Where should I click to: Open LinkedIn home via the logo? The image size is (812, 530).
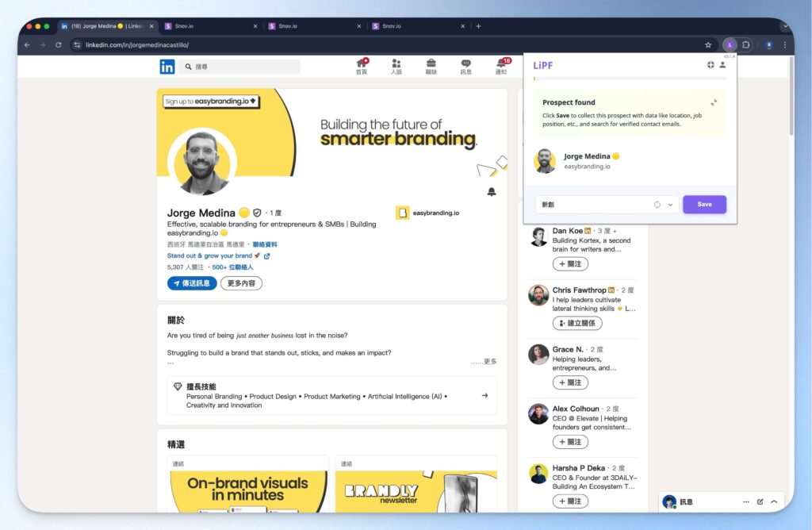(x=167, y=67)
